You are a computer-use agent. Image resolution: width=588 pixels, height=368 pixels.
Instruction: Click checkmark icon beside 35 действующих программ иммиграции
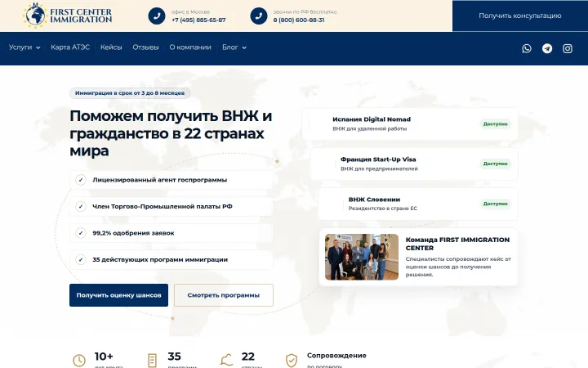coord(81,259)
